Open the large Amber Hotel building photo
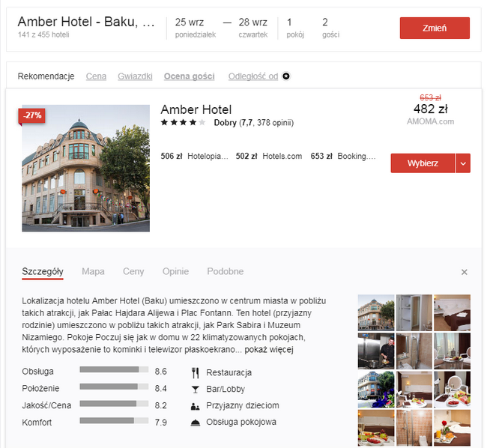This screenshot has width=487, height=448. [x=85, y=169]
